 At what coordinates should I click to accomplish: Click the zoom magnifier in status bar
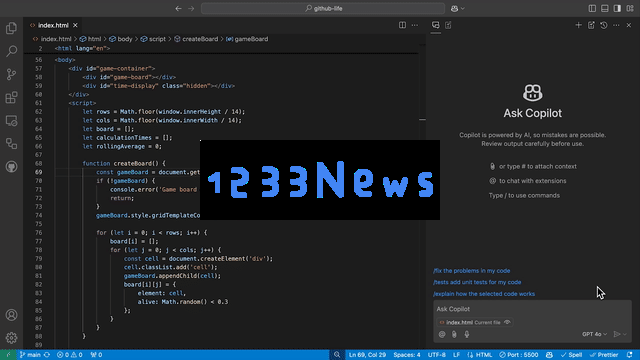pos(337,355)
